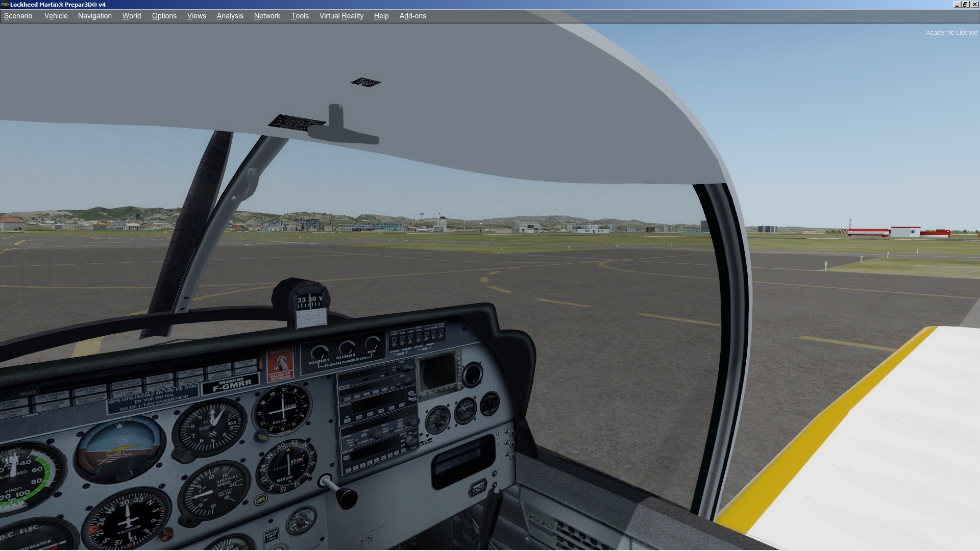Click the leftmost small engine gauge

pyautogui.click(x=438, y=420)
